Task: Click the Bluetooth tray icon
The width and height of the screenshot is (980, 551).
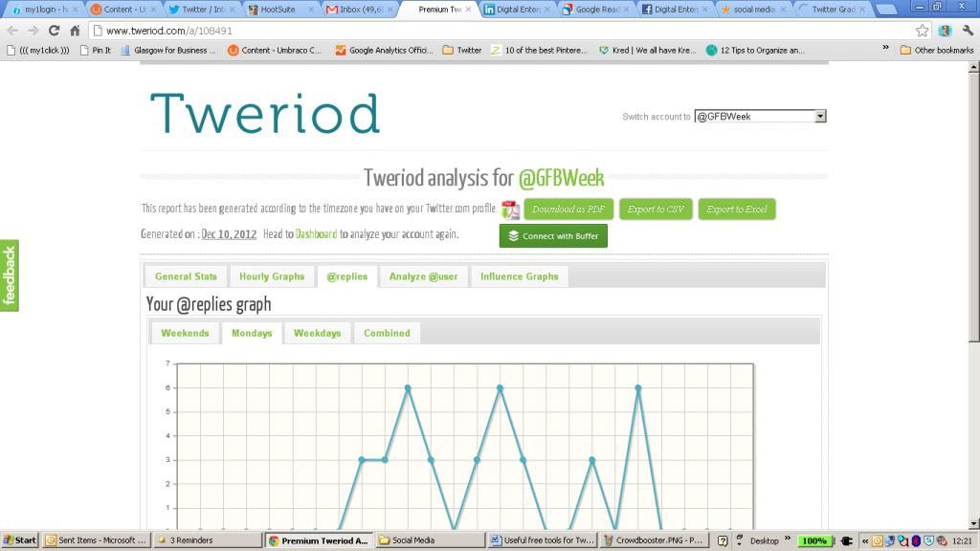Action: pyautogui.click(x=916, y=541)
